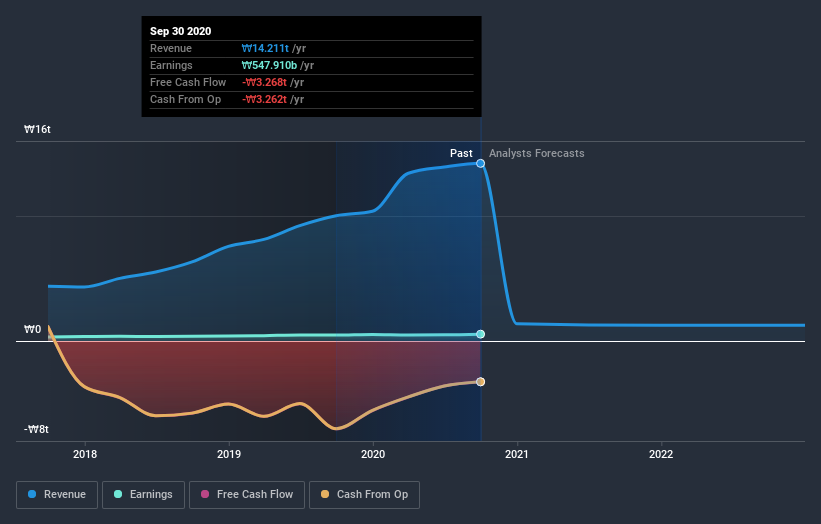The height and width of the screenshot is (524, 821).
Task: Click the 2019 x-axis label
Action: click(229, 454)
